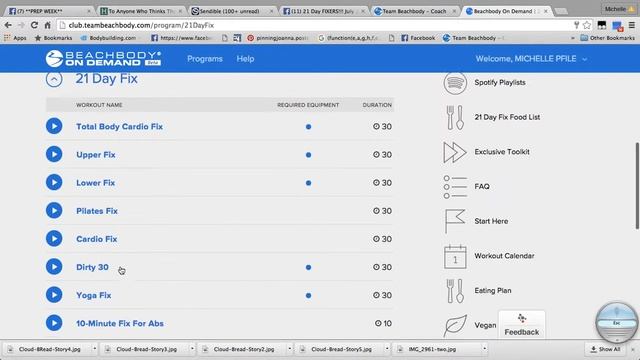Open the Cardio Fix link
This screenshot has width=640, height=360.
tap(96, 239)
